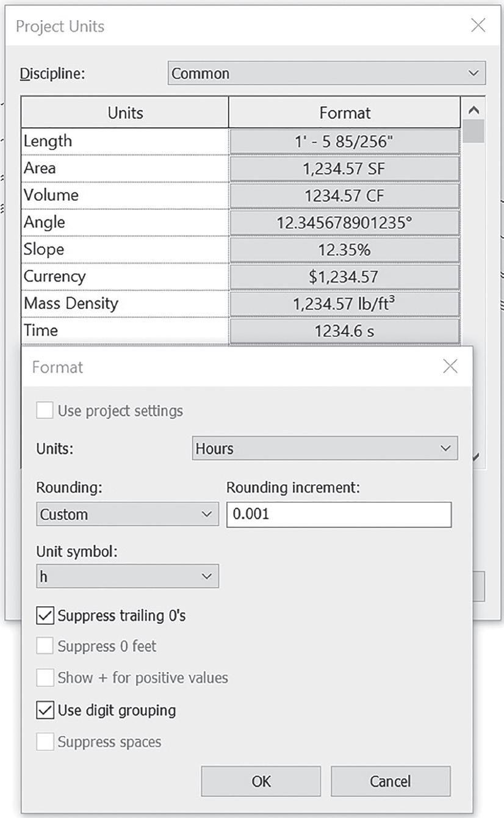Screen dimensions: 504x818
Task: Toggle Suppress trailing 0's checkbox
Action: pyautogui.click(x=45, y=615)
